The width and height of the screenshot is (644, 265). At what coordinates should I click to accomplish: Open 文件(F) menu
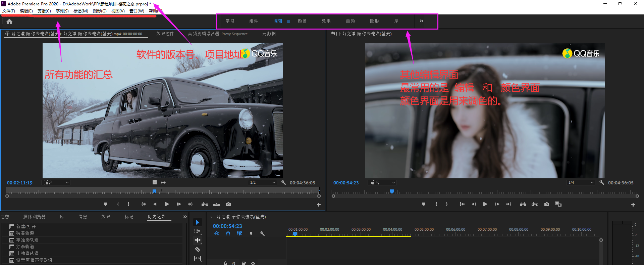9,11
